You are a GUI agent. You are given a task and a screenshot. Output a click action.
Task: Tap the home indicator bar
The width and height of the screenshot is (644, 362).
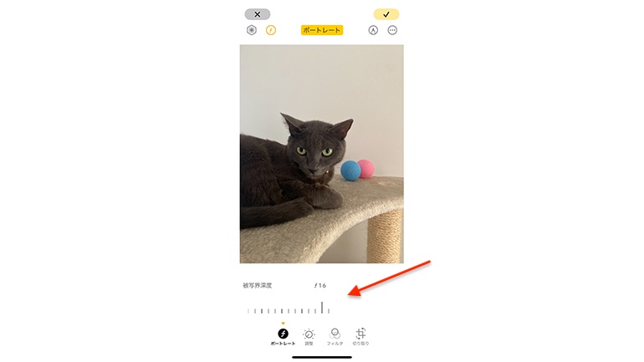coord(322,357)
